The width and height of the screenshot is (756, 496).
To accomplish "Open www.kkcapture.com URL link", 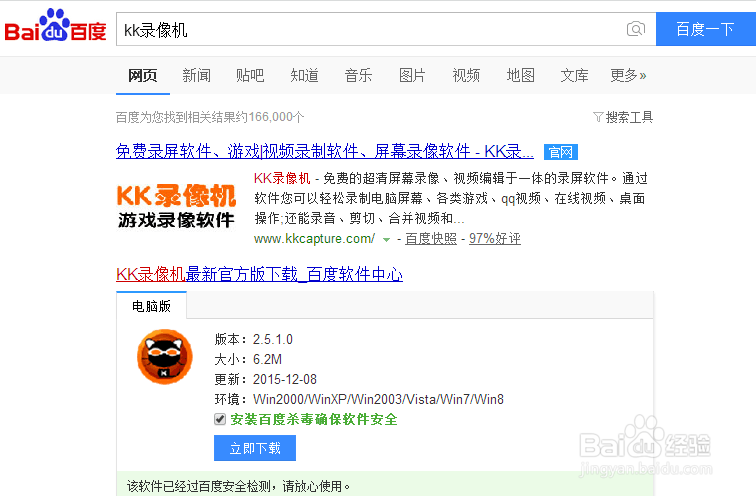I will tap(314, 239).
